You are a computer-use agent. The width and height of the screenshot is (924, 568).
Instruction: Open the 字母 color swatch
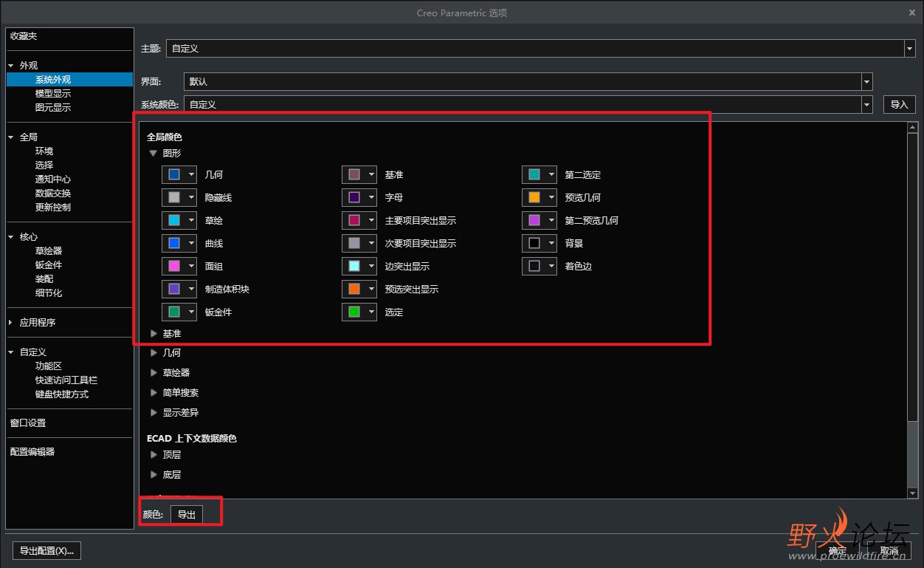(x=359, y=197)
